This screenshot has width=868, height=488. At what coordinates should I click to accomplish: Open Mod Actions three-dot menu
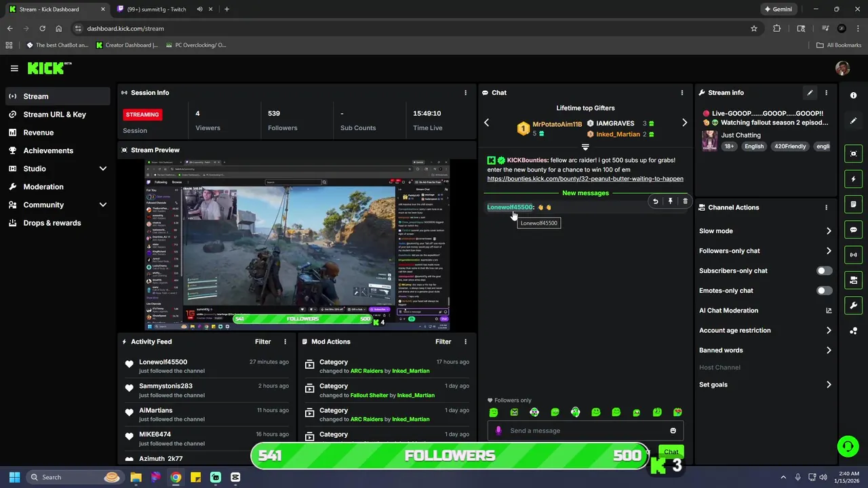[465, 342]
